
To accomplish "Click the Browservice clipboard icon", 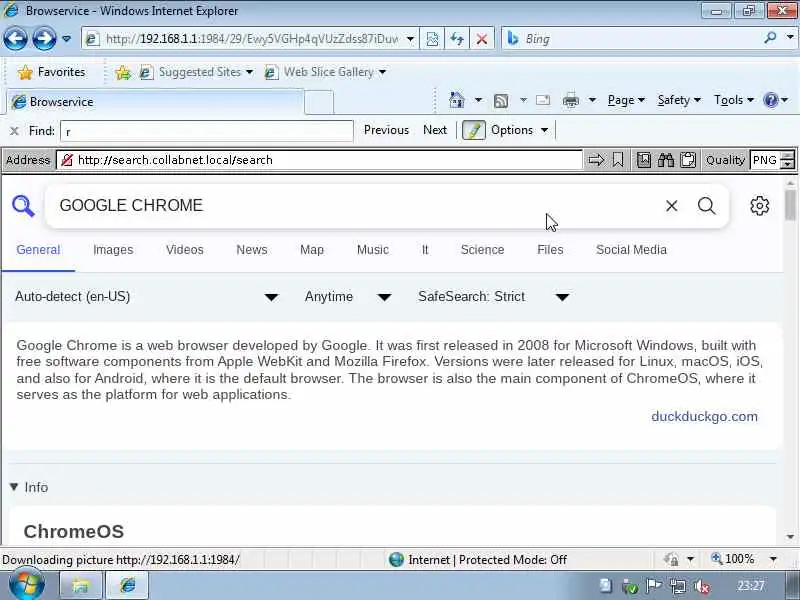I will (x=688, y=160).
